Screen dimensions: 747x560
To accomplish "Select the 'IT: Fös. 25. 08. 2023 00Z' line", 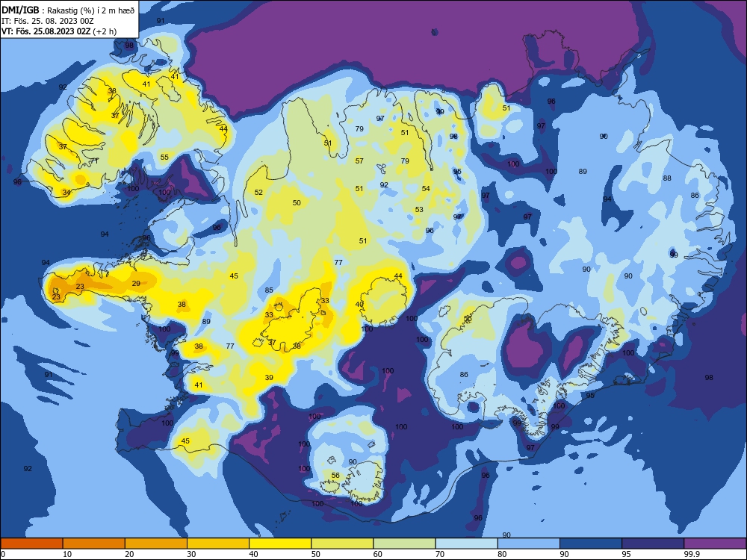I will tap(47, 21).
